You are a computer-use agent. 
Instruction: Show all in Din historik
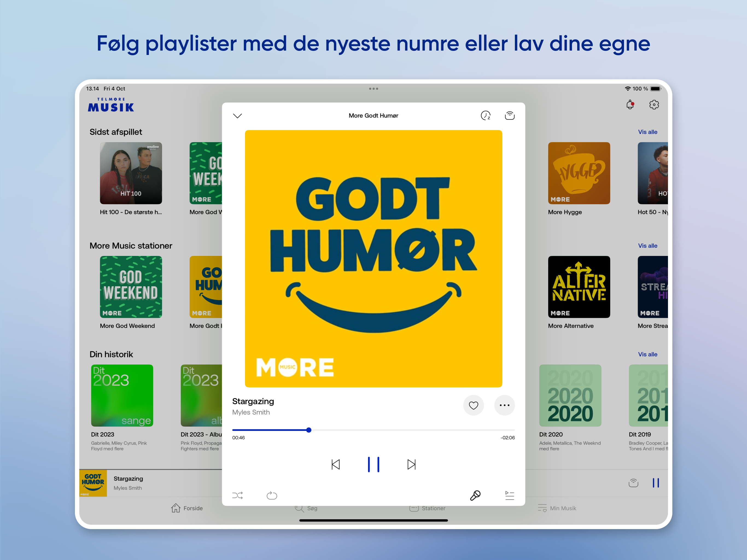pyautogui.click(x=647, y=354)
